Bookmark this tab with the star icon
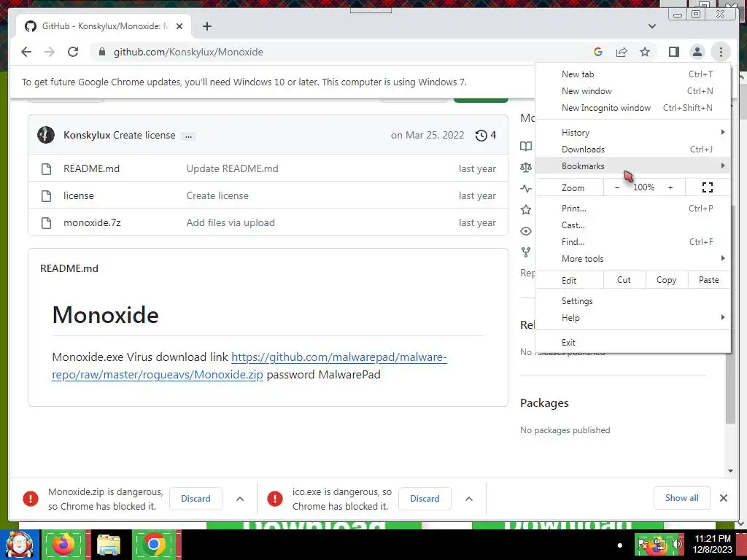Image resolution: width=747 pixels, height=560 pixels. 645,52
